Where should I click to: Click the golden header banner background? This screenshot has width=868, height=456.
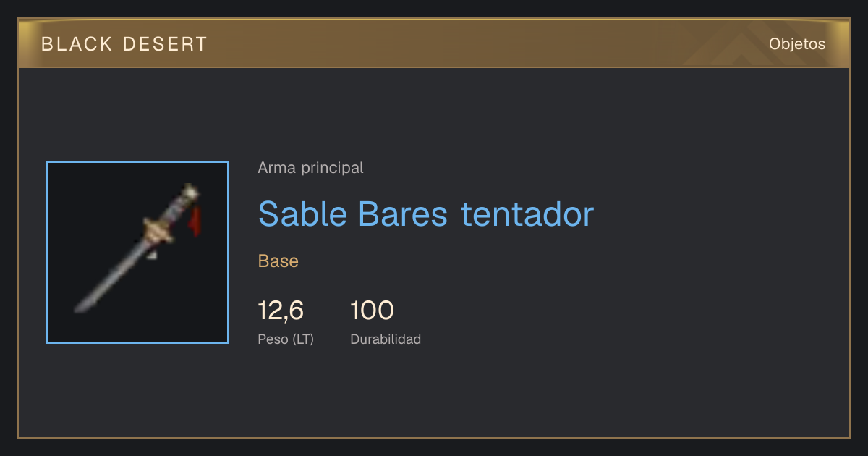[434, 43]
